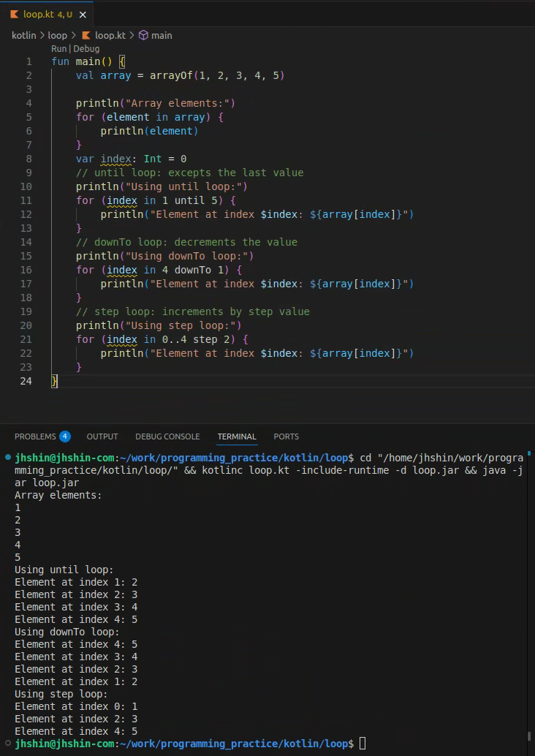Open the DEBUG CONSOLE panel tab
The width and height of the screenshot is (535, 756).
pos(167,436)
